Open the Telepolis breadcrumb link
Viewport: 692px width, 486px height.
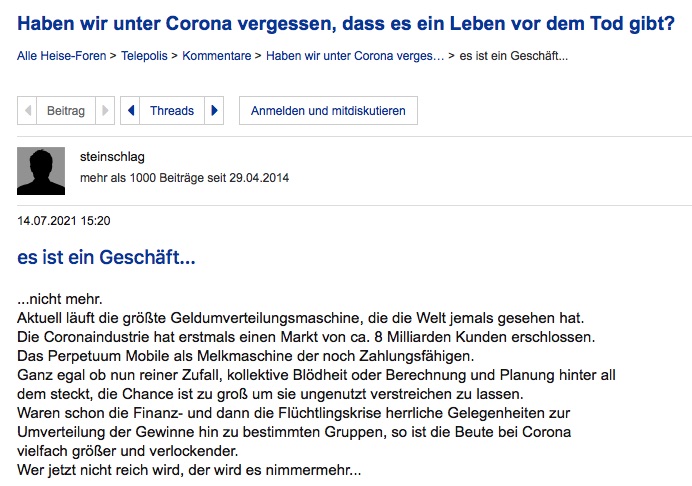[145, 56]
